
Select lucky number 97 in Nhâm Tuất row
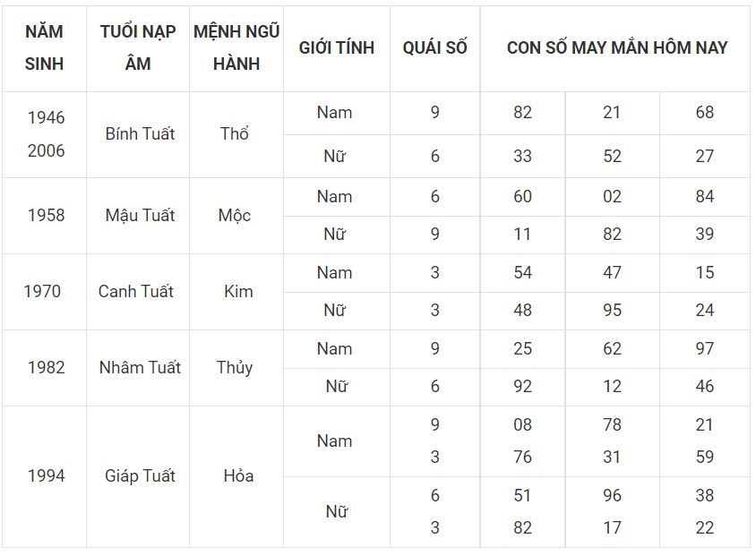coord(704,349)
